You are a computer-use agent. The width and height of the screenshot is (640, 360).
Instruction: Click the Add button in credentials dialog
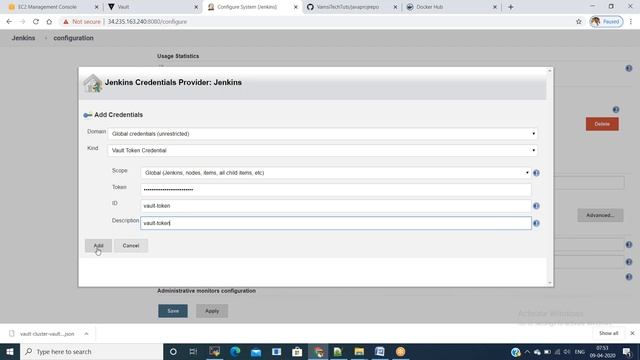point(98,245)
